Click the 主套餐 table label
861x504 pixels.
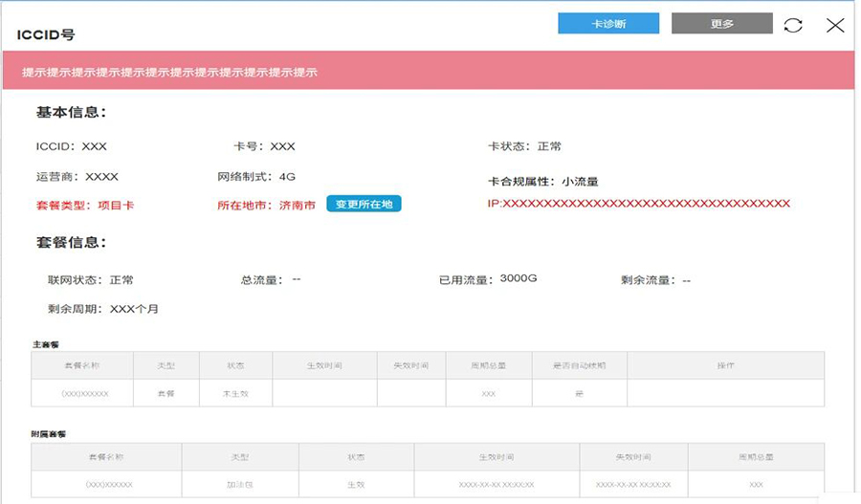(x=45, y=344)
